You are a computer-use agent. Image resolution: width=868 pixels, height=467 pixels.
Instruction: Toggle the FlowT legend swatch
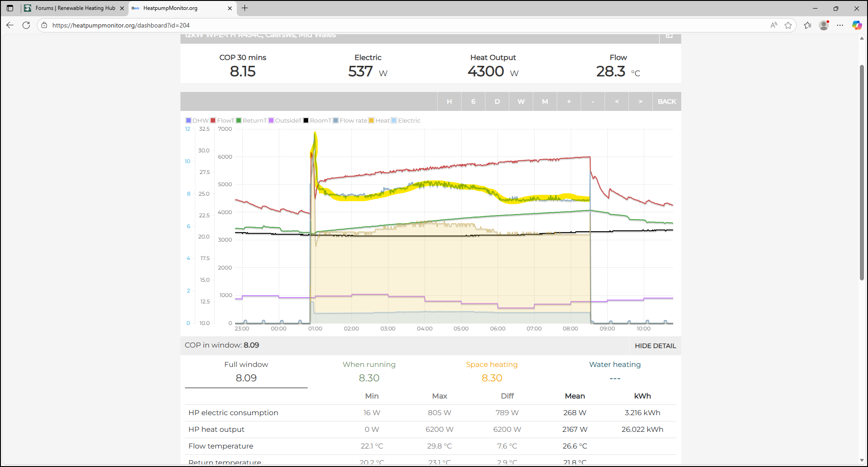pyautogui.click(x=213, y=120)
